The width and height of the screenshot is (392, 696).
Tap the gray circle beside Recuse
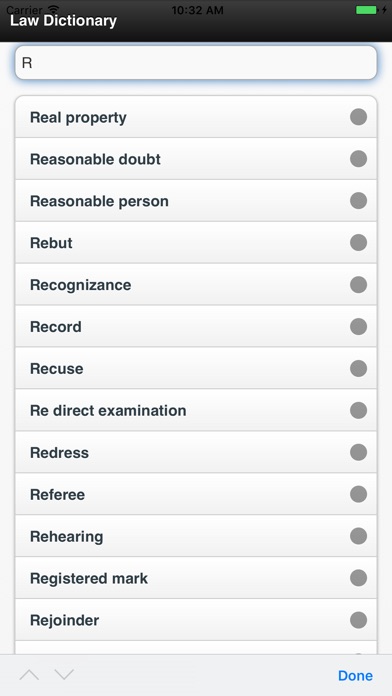[358, 368]
